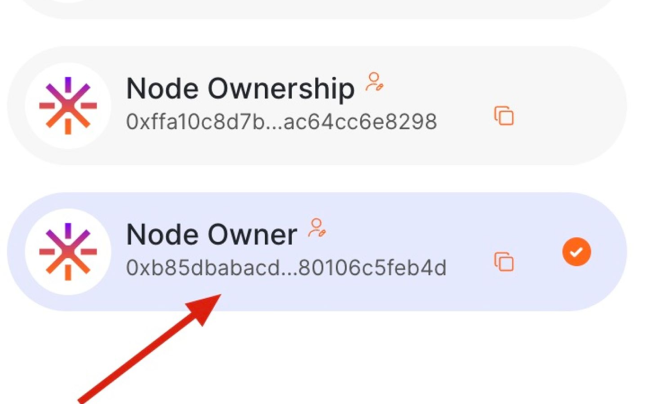Image resolution: width=648 pixels, height=404 pixels.
Task: Click the cut-off avatar at the top
Action: click(x=67, y=4)
